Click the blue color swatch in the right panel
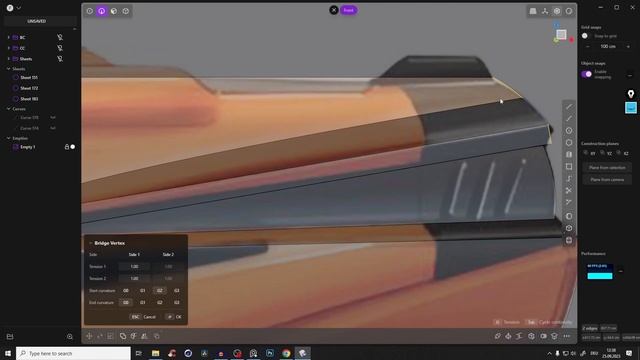 [x=631, y=108]
